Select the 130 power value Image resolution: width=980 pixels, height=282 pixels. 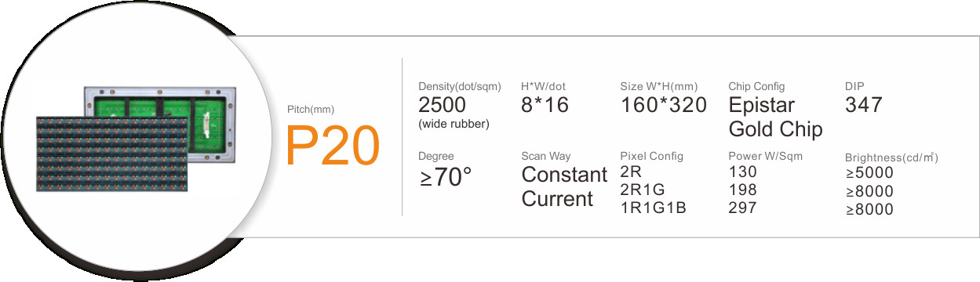(742, 172)
